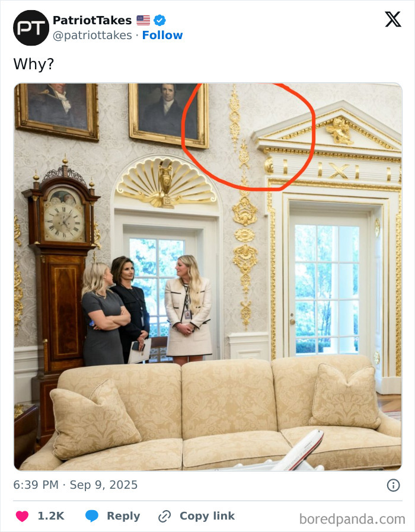The height and width of the screenshot is (532, 415).
Task: Follow the patriottakes account
Action: [x=162, y=36]
